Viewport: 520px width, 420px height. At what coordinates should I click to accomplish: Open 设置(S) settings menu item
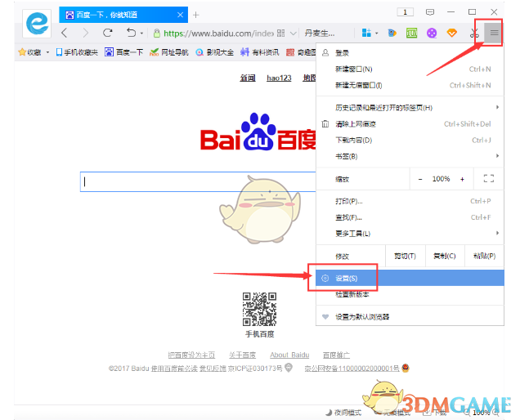coord(410,278)
